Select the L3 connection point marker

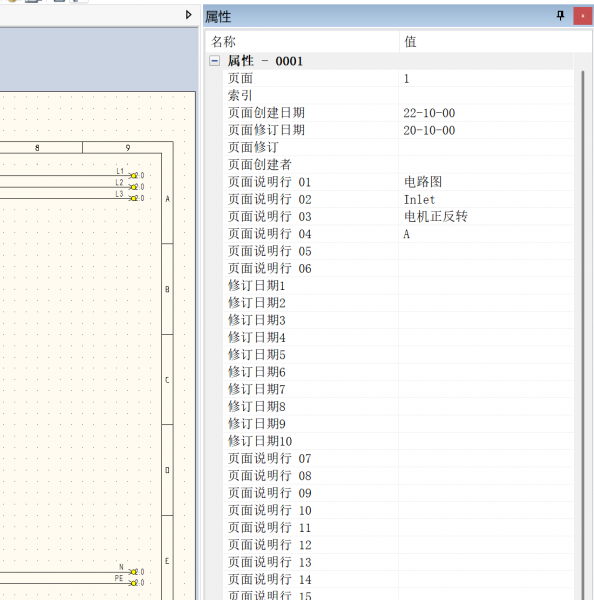point(134,198)
